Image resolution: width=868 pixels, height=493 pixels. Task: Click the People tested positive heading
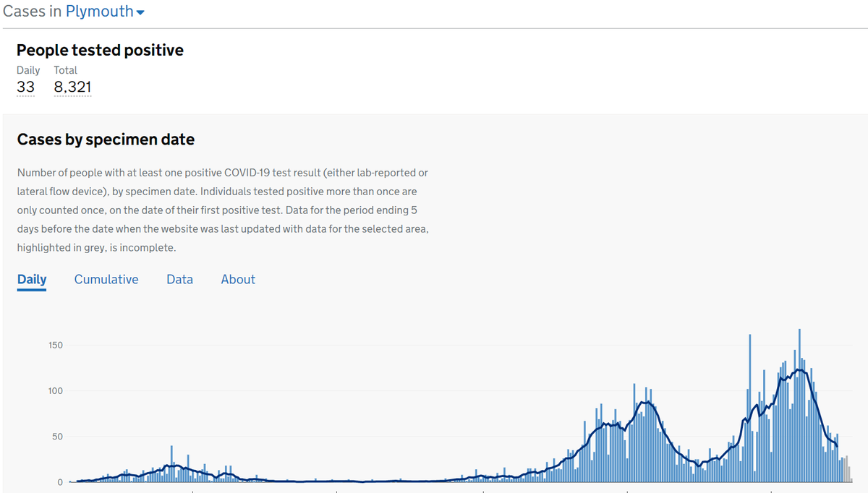point(100,50)
